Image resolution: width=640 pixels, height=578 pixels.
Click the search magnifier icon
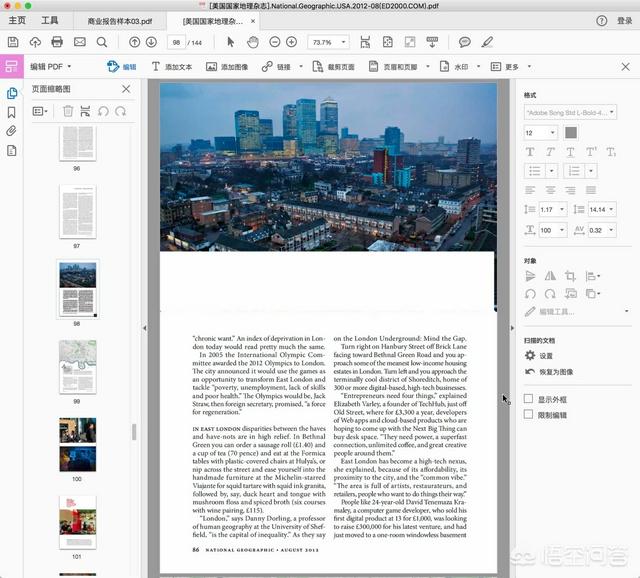point(101,42)
